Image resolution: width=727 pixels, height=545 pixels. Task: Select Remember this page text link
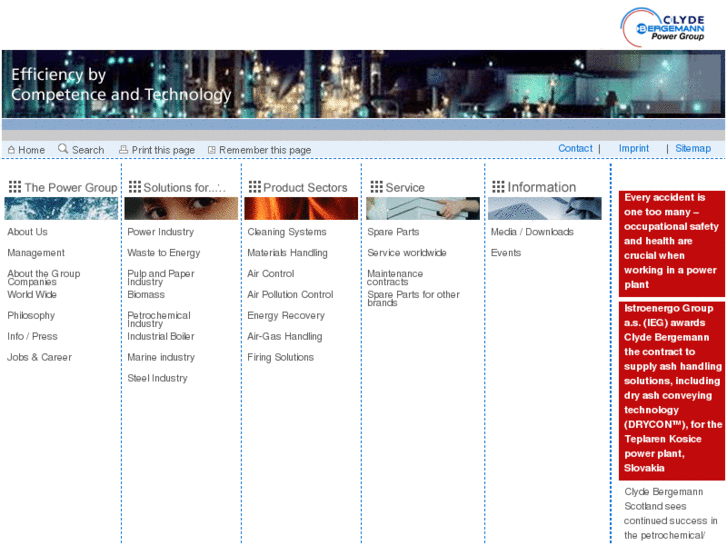[x=265, y=150]
